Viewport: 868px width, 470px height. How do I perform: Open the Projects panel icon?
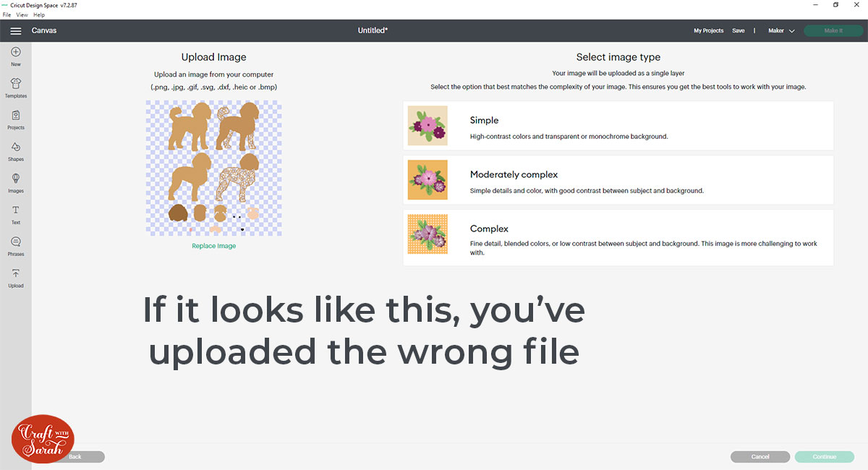pos(15,118)
